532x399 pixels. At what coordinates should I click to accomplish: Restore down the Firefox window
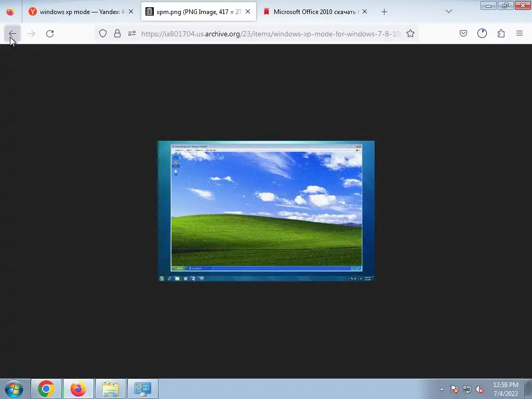506,5
